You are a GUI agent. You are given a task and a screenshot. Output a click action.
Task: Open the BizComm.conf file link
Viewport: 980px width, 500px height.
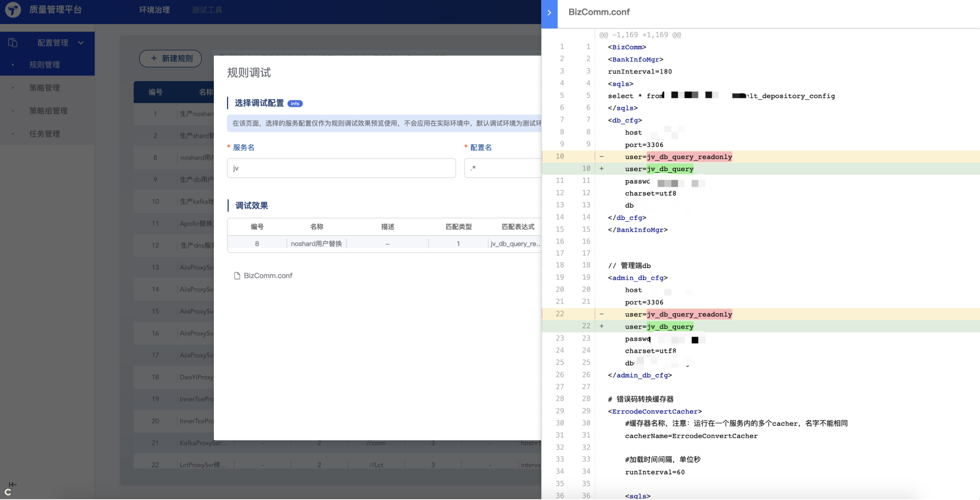268,276
